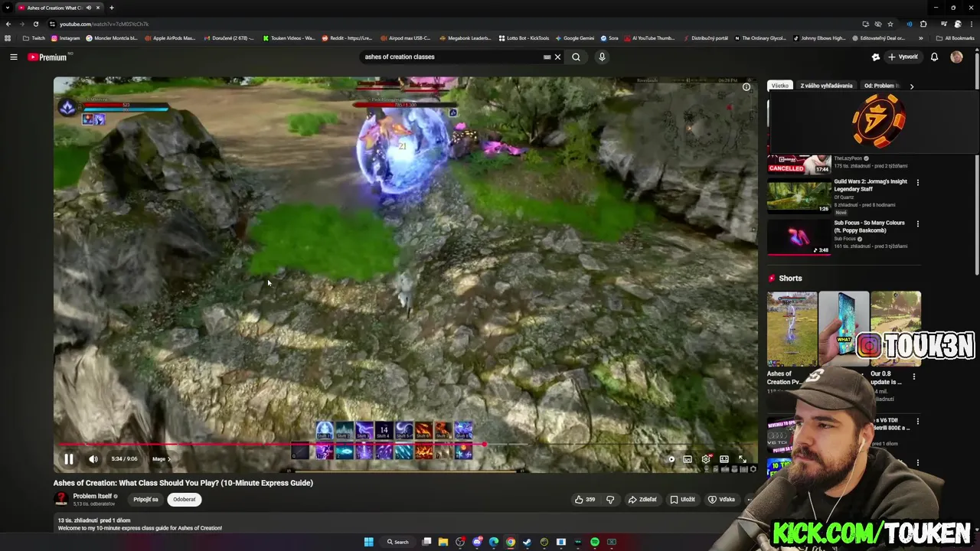Enter fullscreen mode
980x551 pixels.
(742, 459)
